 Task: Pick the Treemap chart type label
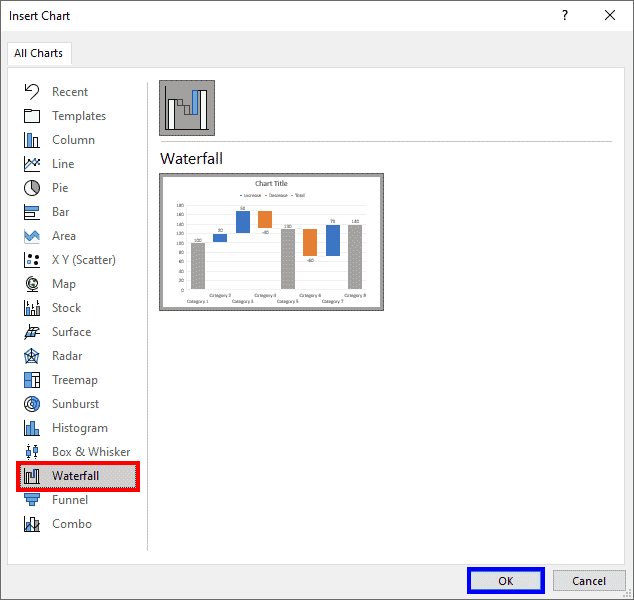tap(75, 380)
